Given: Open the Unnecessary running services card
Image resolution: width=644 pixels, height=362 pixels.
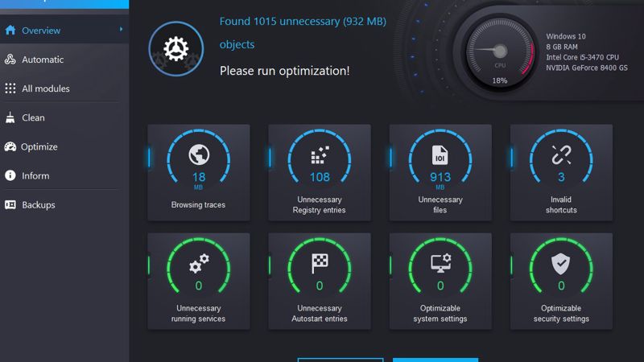Looking at the screenshot, I should 199,281.
